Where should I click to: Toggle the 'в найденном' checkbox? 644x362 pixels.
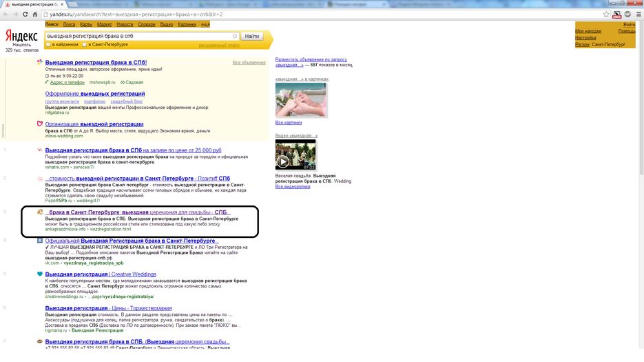tap(48, 44)
